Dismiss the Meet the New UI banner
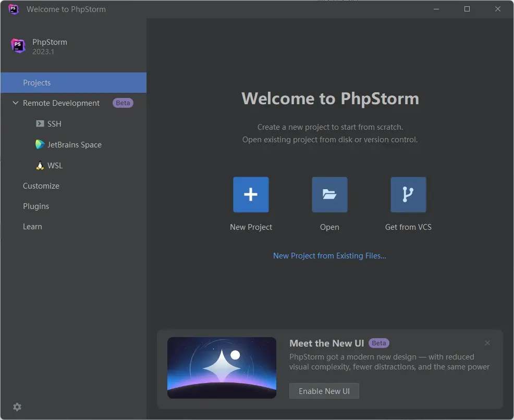 click(x=487, y=343)
